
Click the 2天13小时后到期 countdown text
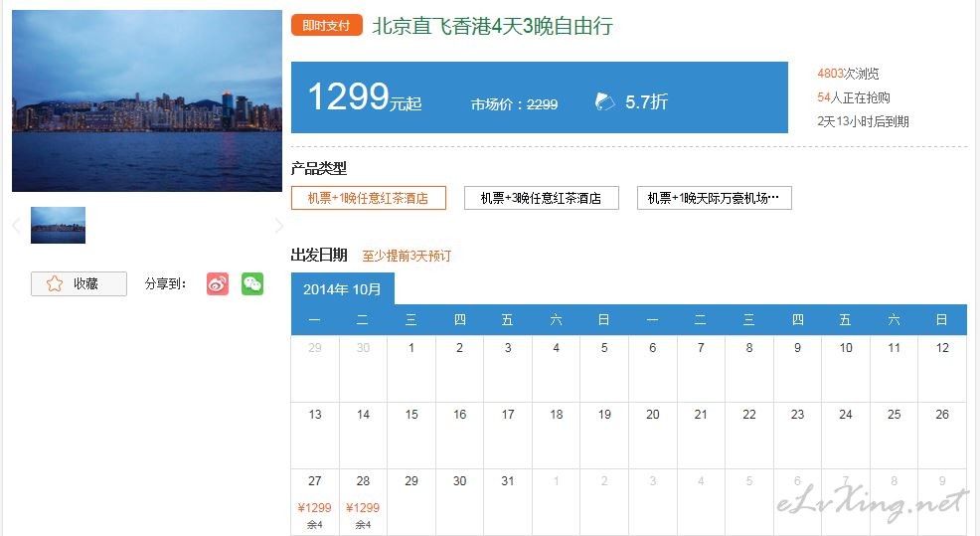(863, 121)
